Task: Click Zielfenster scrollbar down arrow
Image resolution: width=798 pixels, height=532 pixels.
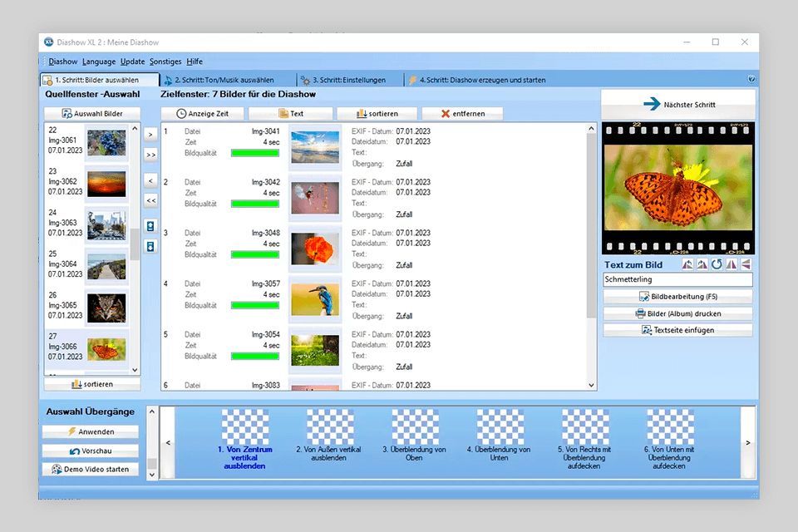Action: click(x=591, y=386)
